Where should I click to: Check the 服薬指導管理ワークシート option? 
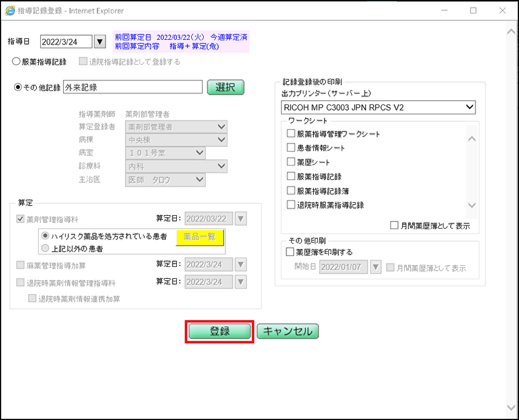pos(291,133)
